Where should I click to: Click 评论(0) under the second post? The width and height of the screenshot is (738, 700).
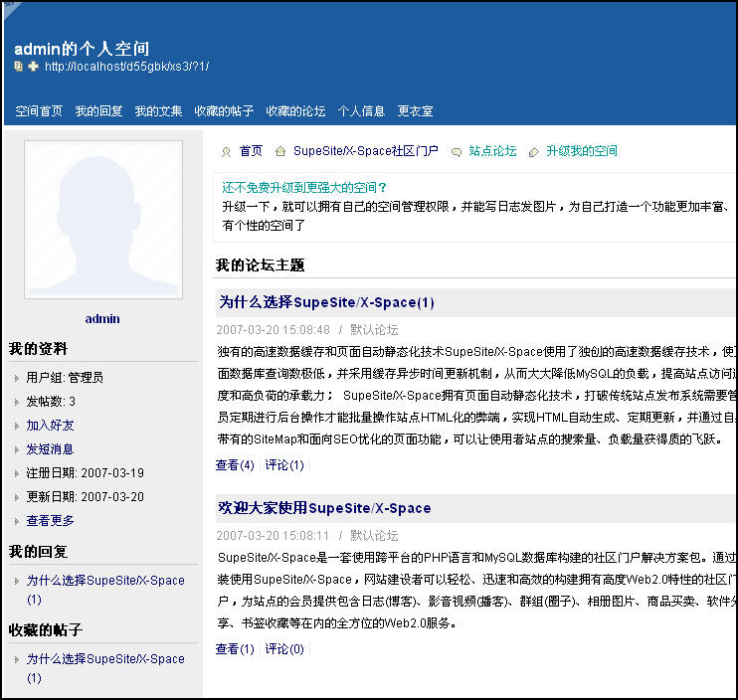[284, 649]
